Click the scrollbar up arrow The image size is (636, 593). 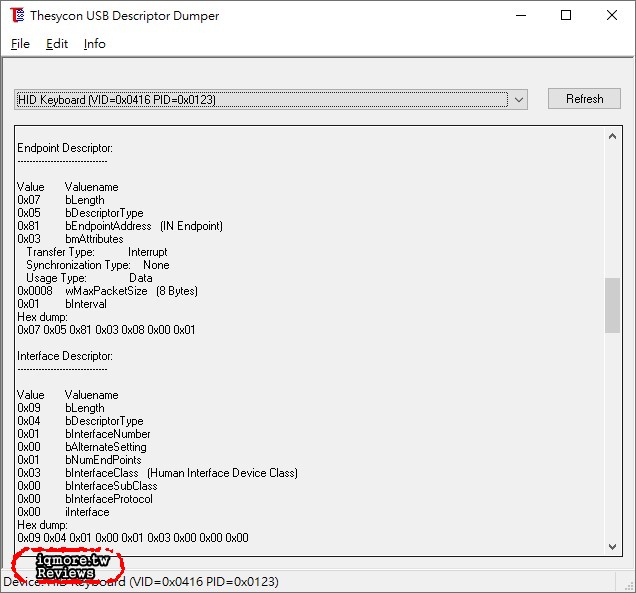point(612,136)
